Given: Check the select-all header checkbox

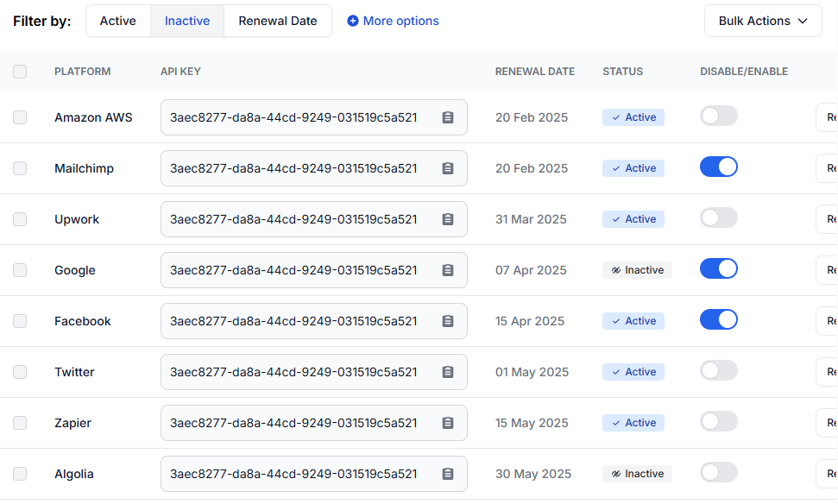Looking at the screenshot, I should (20, 72).
